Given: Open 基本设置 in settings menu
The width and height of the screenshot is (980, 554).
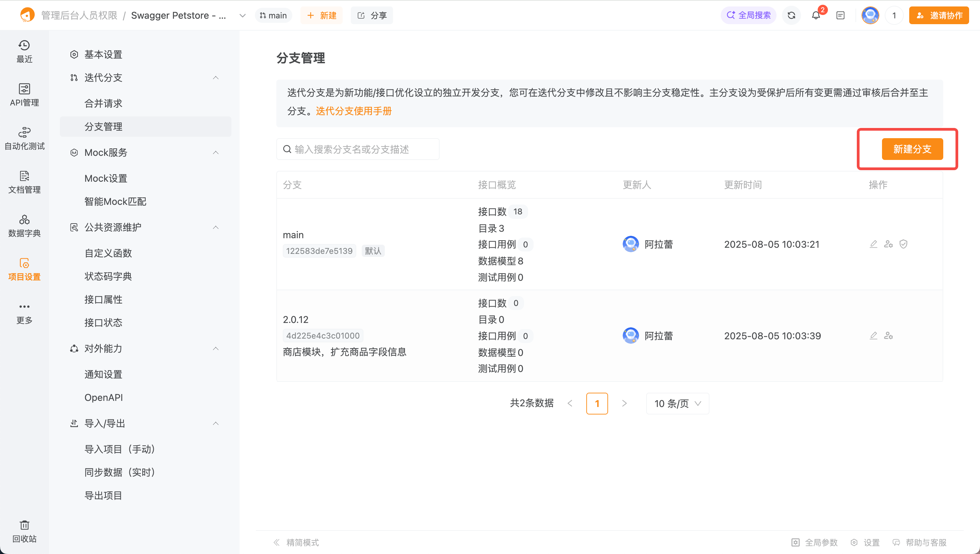Looking at the screenshot, I should [103, 54].
